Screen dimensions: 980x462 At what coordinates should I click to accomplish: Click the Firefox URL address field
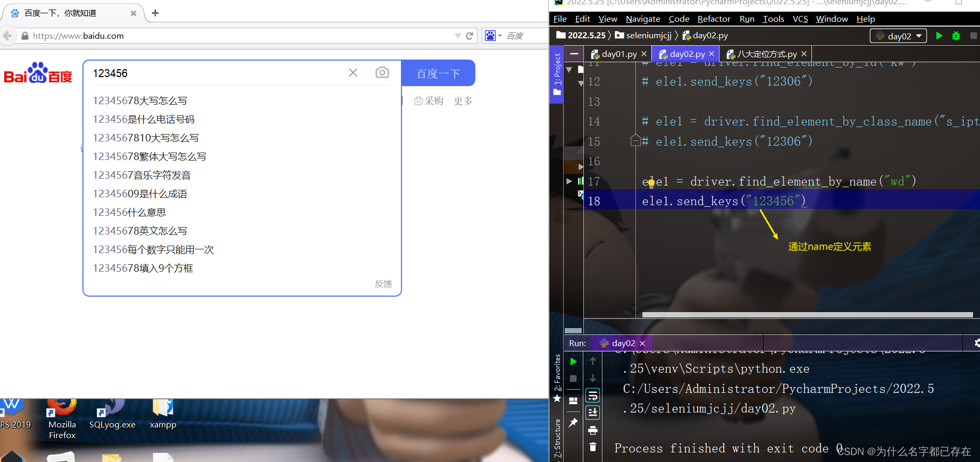tap(238, 36)
